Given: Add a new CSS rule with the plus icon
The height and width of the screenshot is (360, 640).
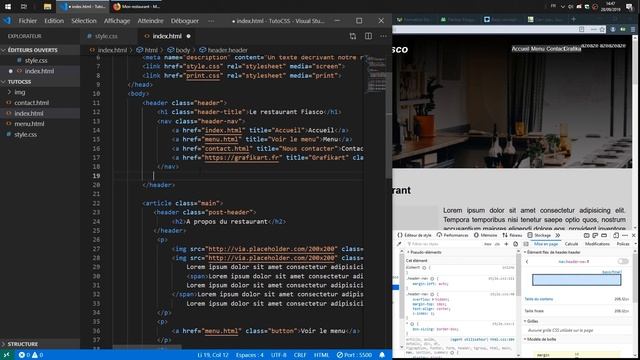Looking at the screenshot, I should point(506,244).
